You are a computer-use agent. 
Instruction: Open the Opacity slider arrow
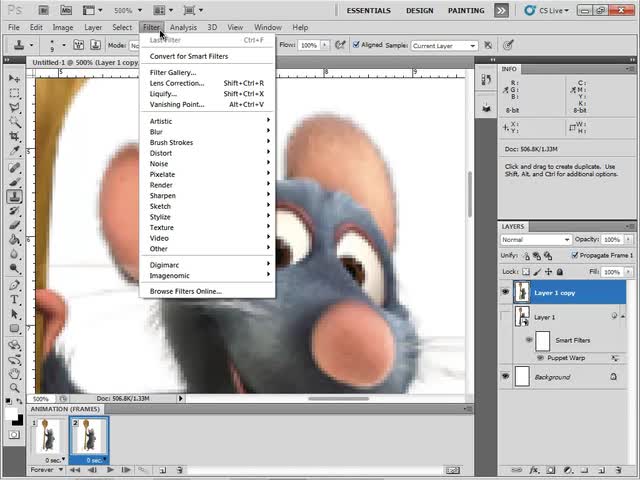click(x=629, y=240)
